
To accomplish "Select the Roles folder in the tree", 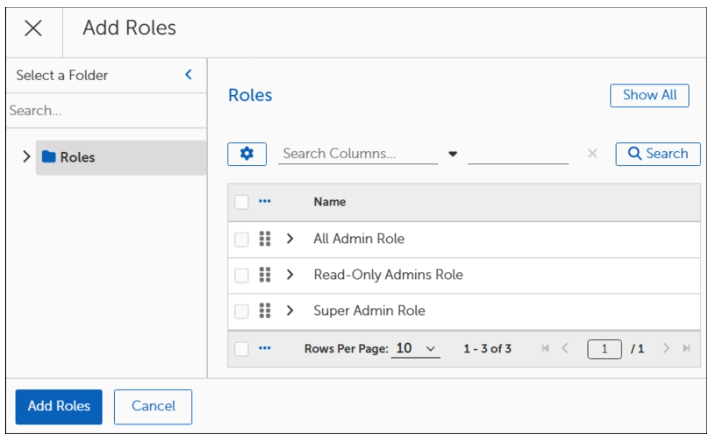I will [x=76, y=157].
